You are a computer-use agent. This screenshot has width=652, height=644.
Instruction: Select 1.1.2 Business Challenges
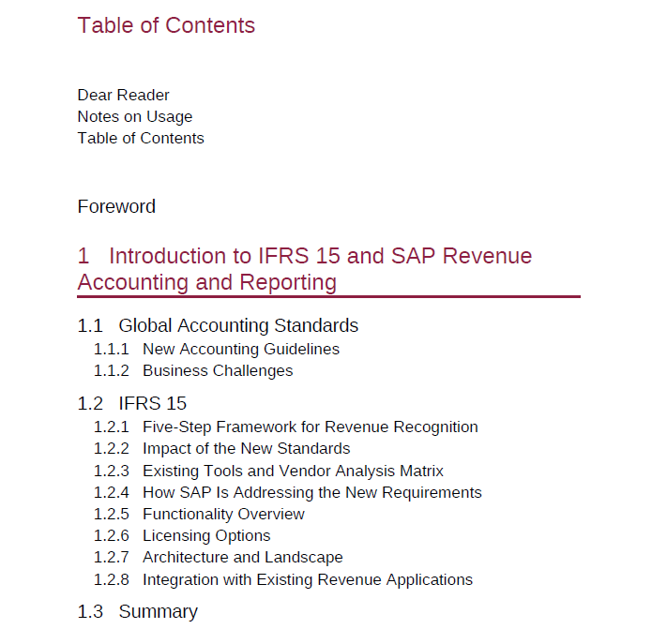(x=193, y=370)
